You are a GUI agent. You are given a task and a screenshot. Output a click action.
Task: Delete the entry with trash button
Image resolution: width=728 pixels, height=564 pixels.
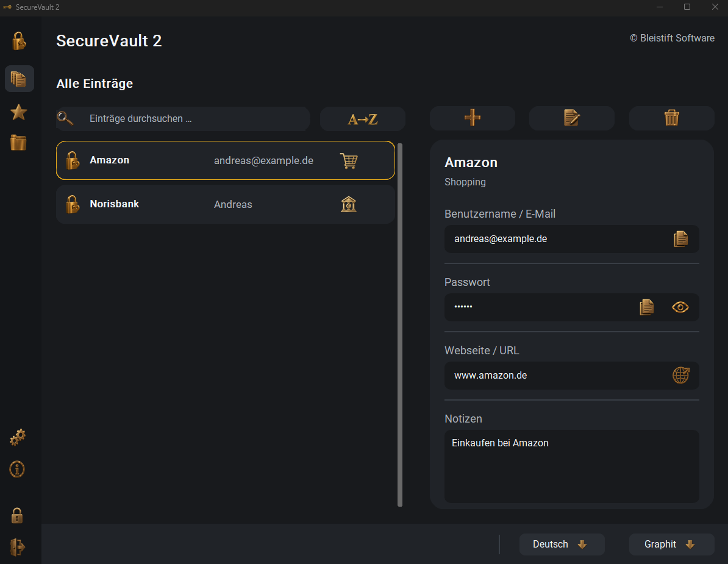pyautogui.click(x=671, y=118)
